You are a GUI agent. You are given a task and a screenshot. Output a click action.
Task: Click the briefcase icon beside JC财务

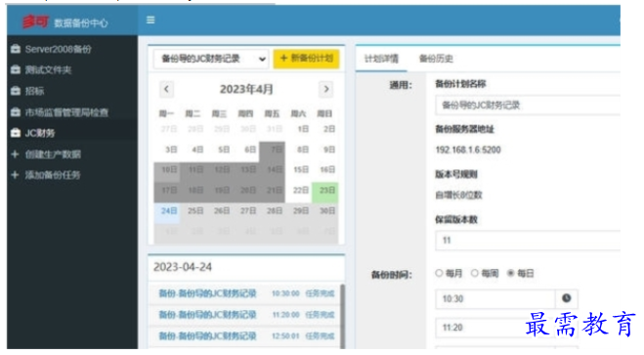pos(16,133)
